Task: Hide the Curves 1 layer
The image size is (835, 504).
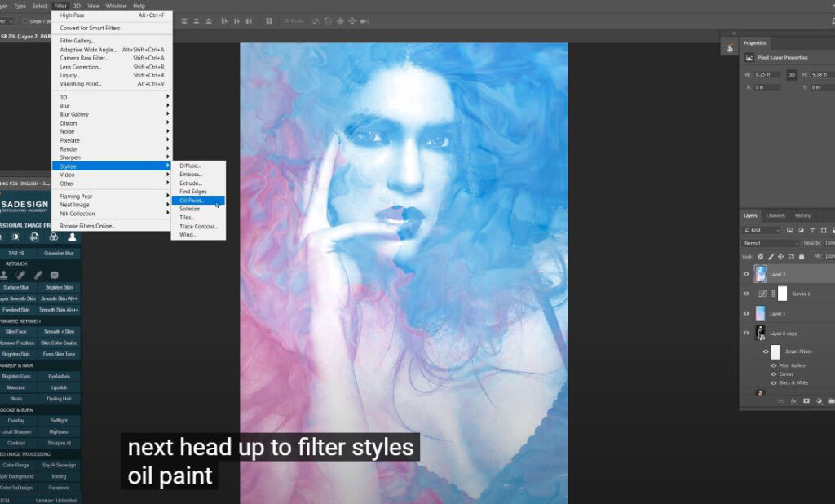Action: click(x=746, y=294)
